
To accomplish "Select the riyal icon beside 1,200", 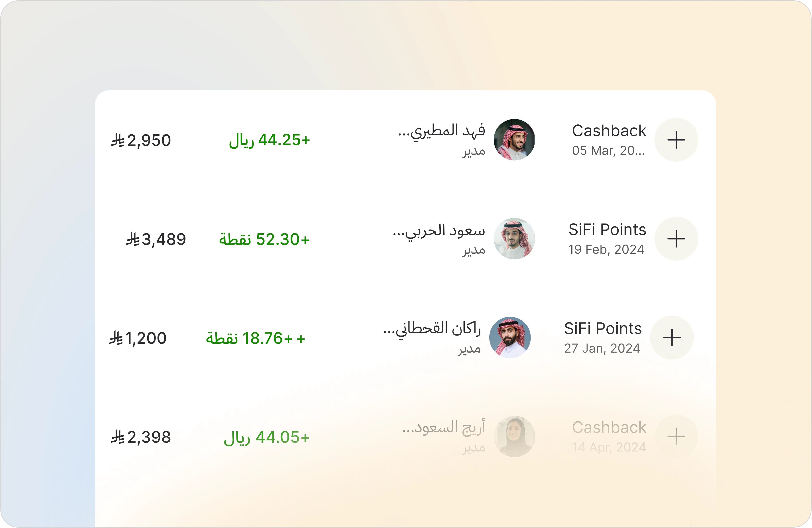I will (x=116, y=338).
